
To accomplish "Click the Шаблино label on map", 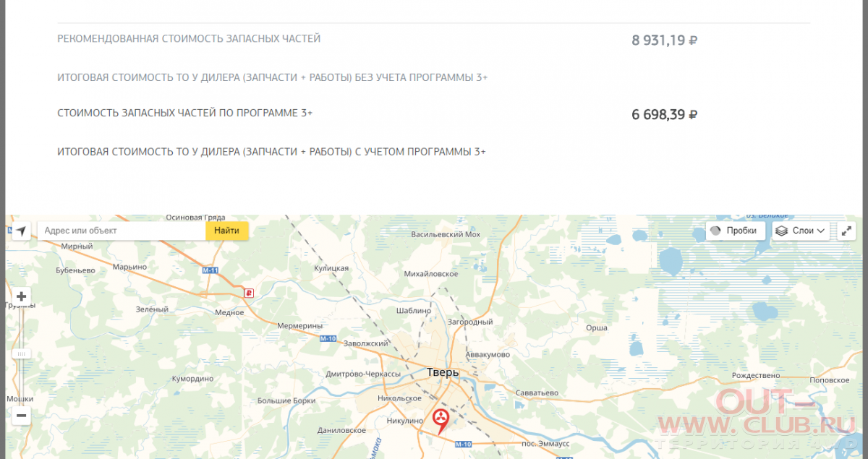I will tap(414, 310).
